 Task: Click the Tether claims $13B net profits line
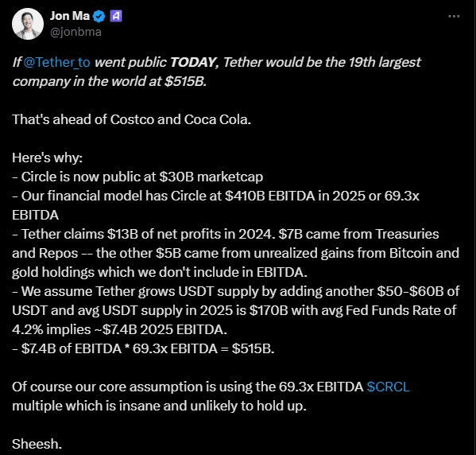click(x=226, y=234)
